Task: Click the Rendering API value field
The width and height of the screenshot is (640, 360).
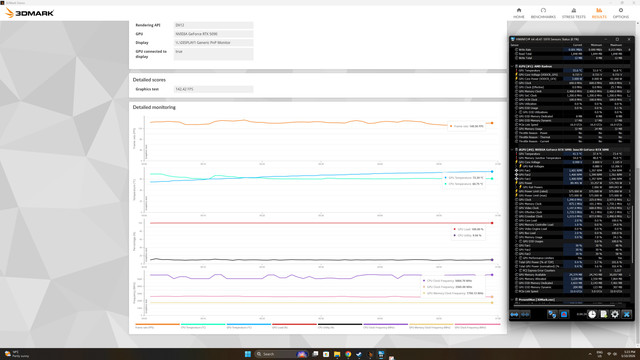Action: [213, 25]
